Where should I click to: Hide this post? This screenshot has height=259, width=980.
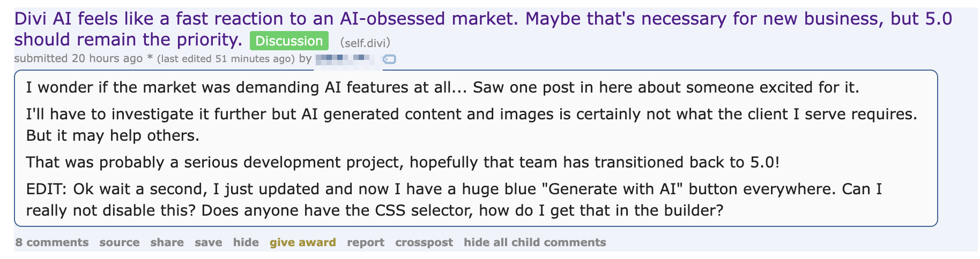coord(246,242)
